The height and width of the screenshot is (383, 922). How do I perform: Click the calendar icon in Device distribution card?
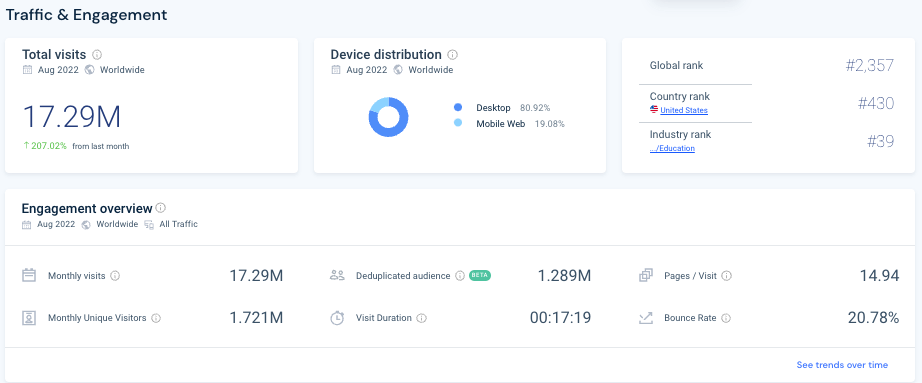click(336, 70)
